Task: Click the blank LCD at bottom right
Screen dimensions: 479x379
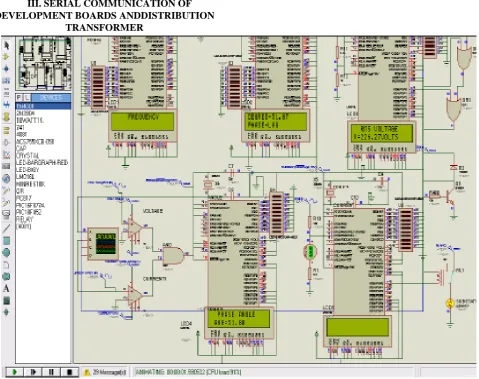Action: (x=357, y=327)
